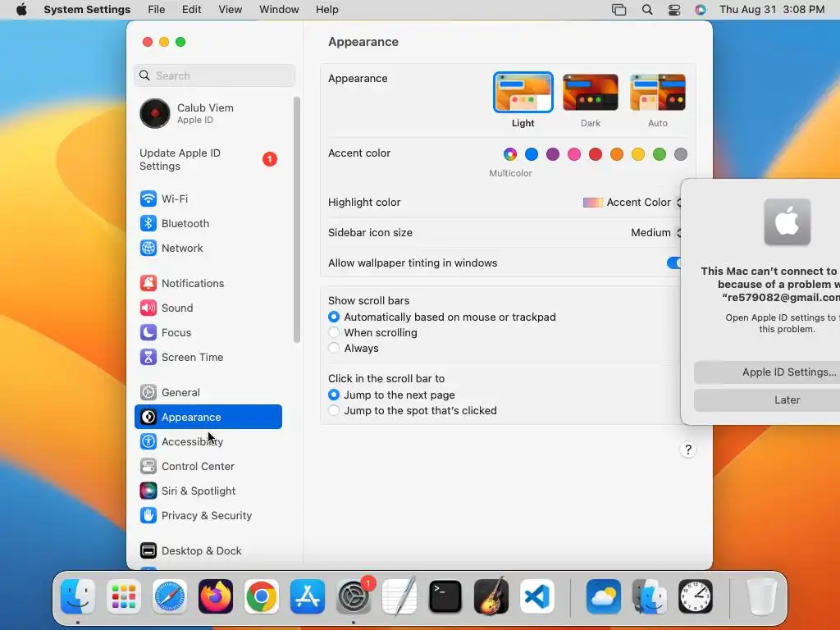
Task: Choose blue accent color
Action: tap(532, 154)
